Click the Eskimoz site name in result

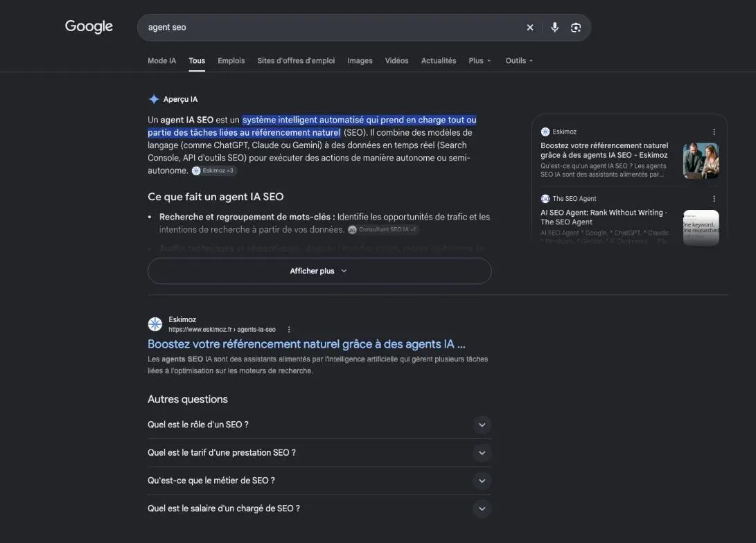(182, 319)
